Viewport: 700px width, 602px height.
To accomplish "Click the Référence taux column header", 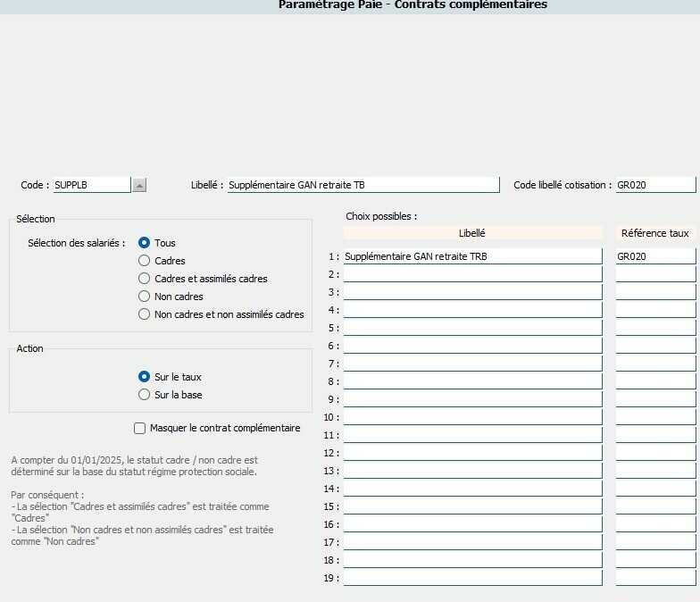I will pos(655,233).
